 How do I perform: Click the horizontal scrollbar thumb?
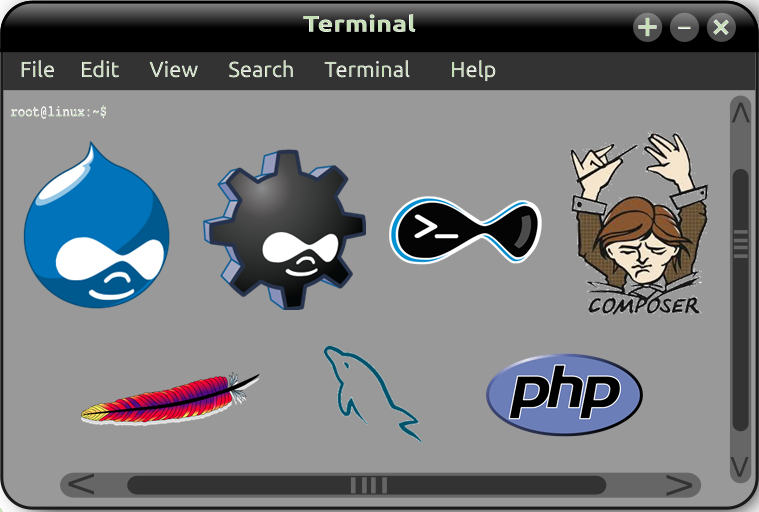click(367, 485)
